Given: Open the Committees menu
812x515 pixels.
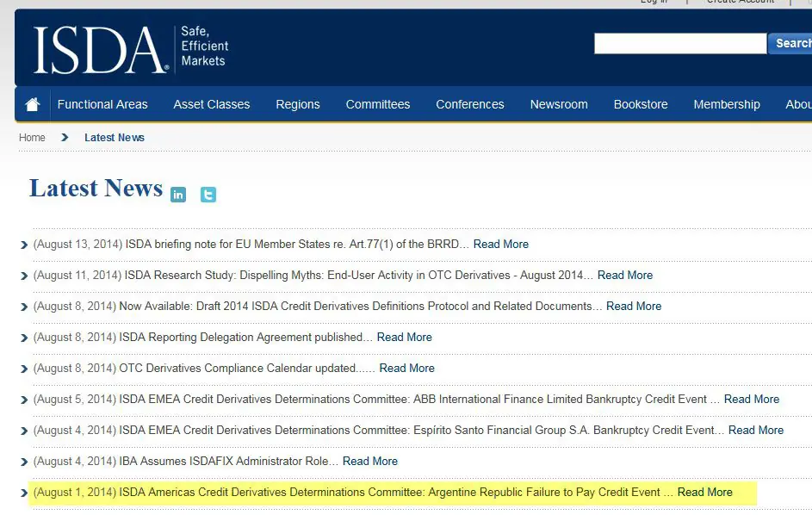Looking at the screenshot, I should pos(377,104).
